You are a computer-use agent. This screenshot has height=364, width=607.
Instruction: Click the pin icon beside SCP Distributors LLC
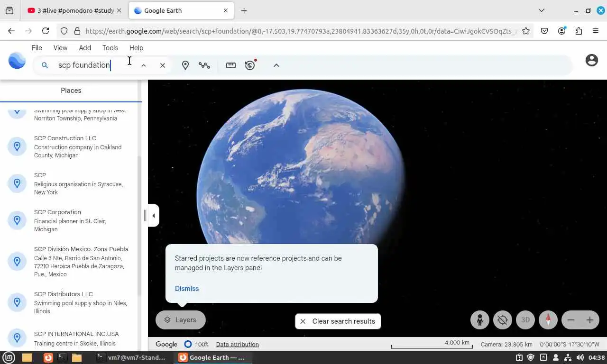[17, 302]
